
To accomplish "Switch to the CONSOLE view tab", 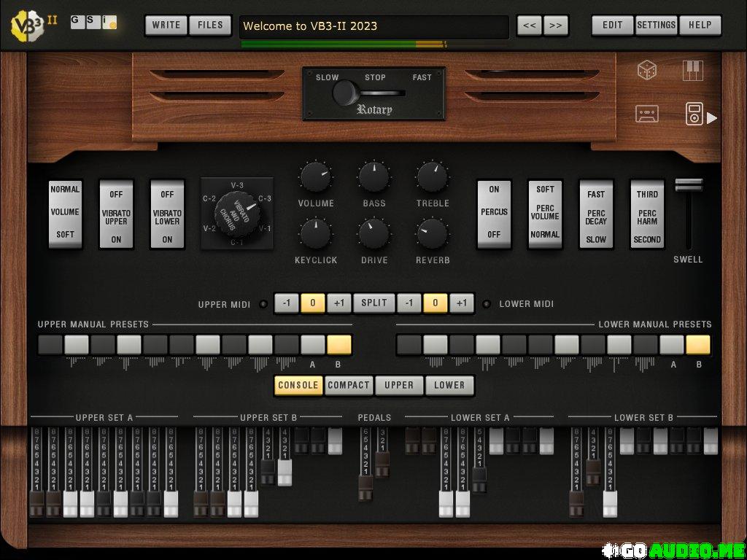I will [298, 385].
